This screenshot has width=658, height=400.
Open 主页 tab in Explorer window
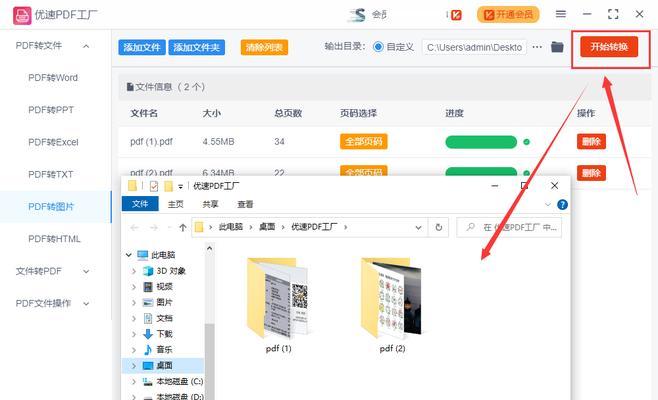tap(175, 204)
